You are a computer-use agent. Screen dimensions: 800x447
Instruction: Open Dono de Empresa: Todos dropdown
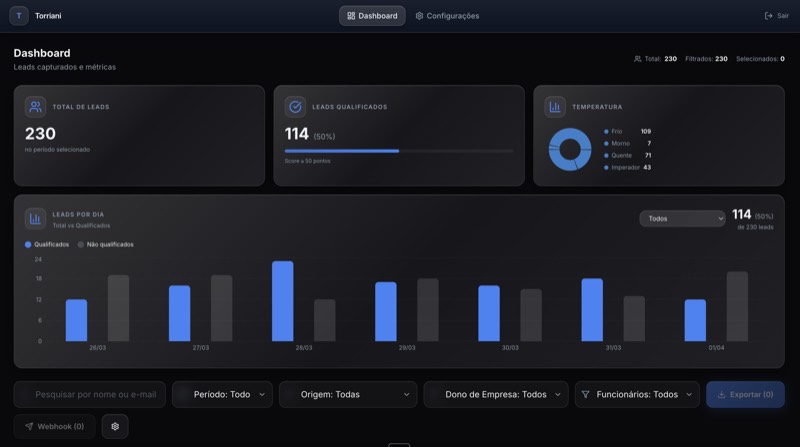[496, 394]
